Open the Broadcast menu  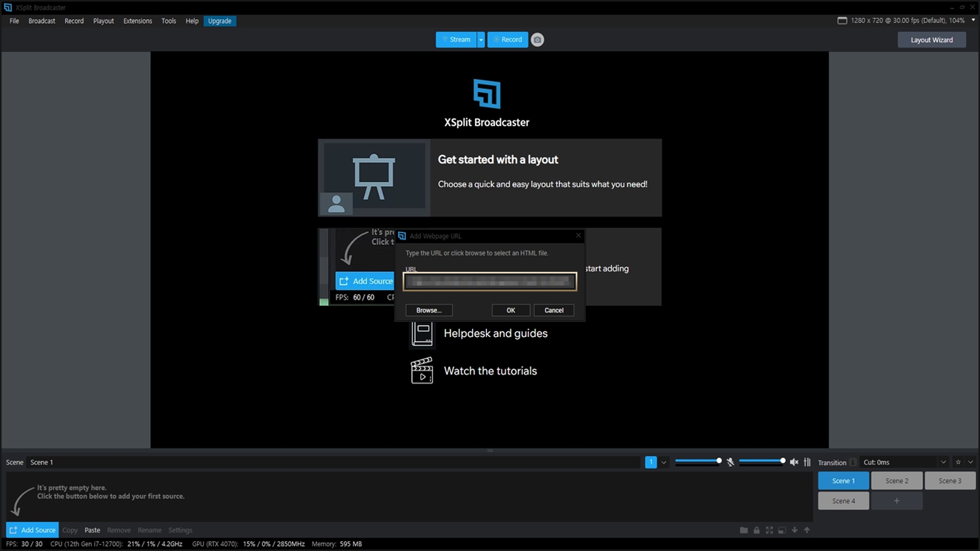click(x=42, y=21)
